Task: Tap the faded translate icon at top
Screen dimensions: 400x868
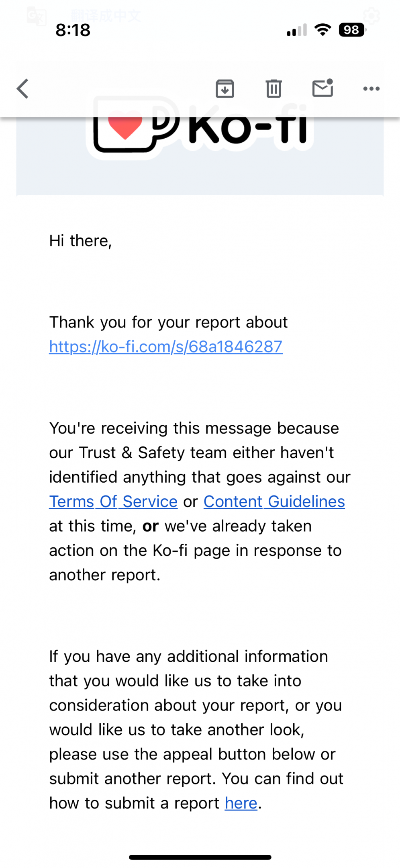Action: (36, 16)
